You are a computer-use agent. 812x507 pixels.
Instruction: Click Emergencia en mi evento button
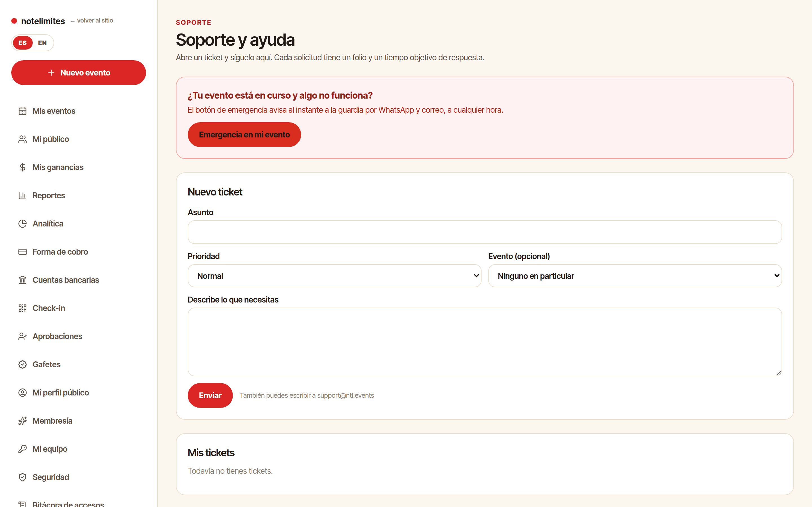click(244, 135)
